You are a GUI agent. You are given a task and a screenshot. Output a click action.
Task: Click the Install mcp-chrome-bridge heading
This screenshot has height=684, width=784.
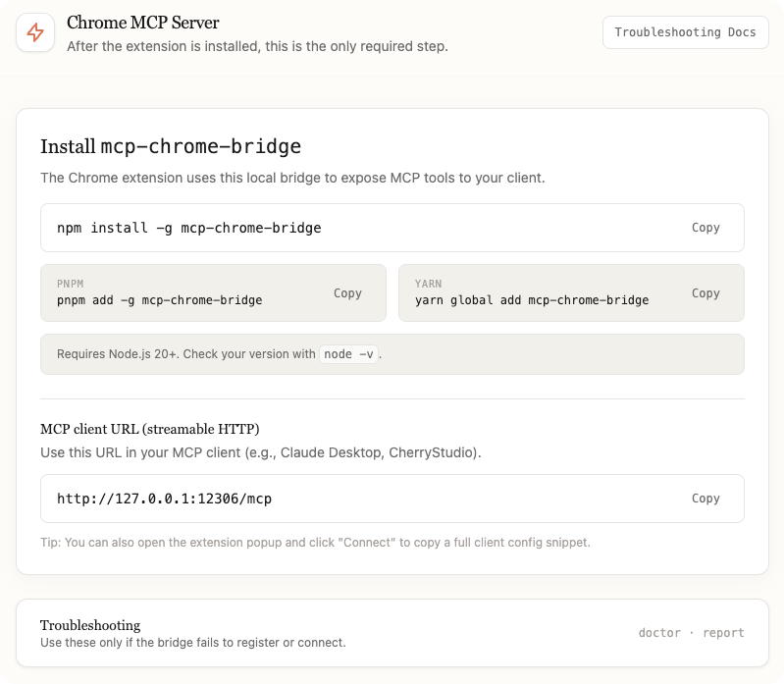click(x=170, y=146)
